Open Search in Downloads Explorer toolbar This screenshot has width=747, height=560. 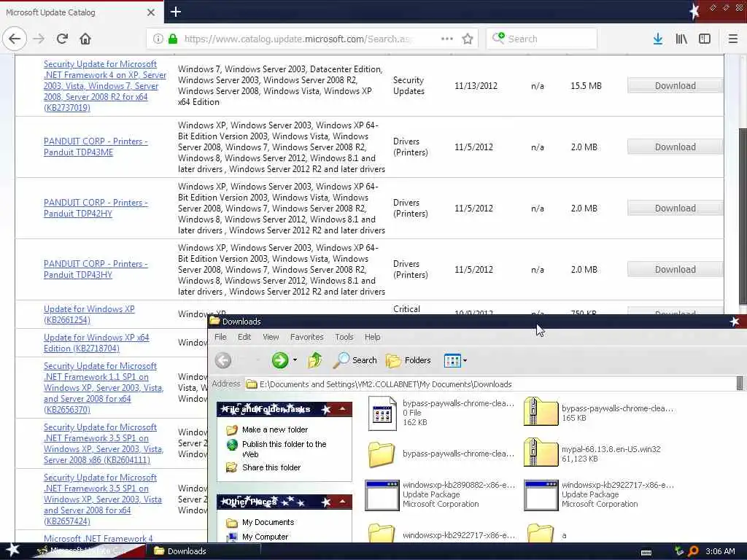(x=355, y=360)
